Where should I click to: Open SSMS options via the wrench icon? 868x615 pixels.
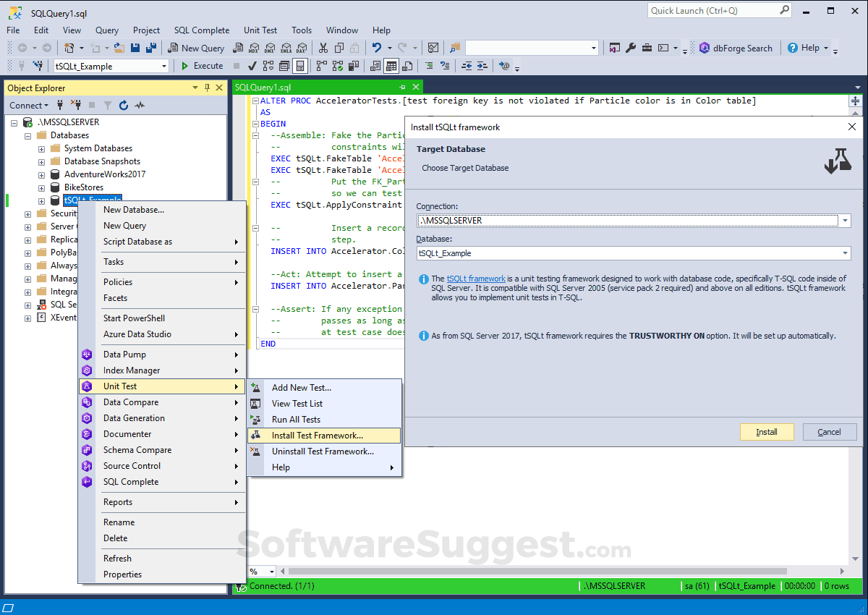point(632,48)
